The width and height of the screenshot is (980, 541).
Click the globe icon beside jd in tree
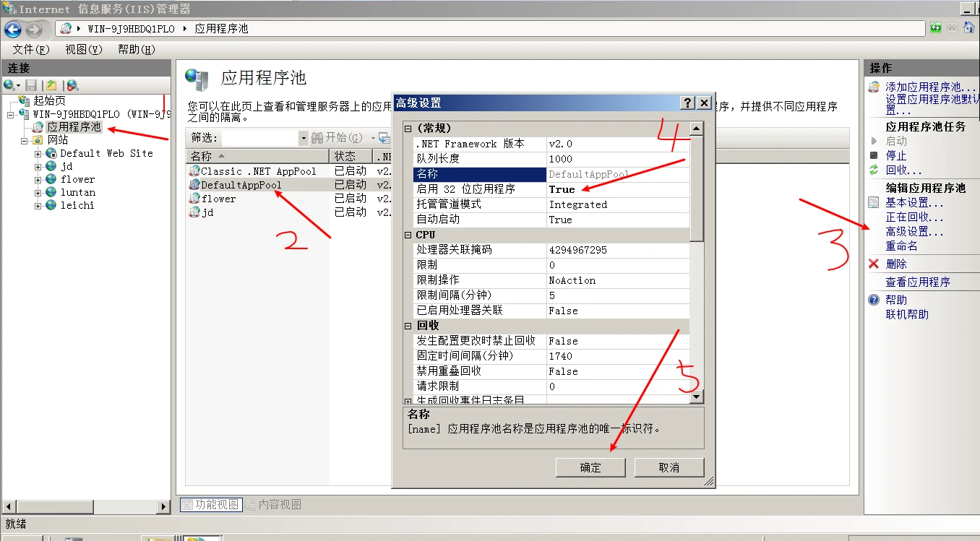[51, 166]
